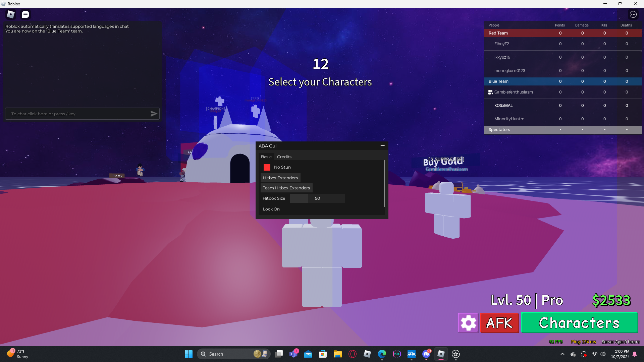This screenshot has height=362, width=644.
Task: Open File Explorer from the taskbar
Action: [x=337, y=354]
